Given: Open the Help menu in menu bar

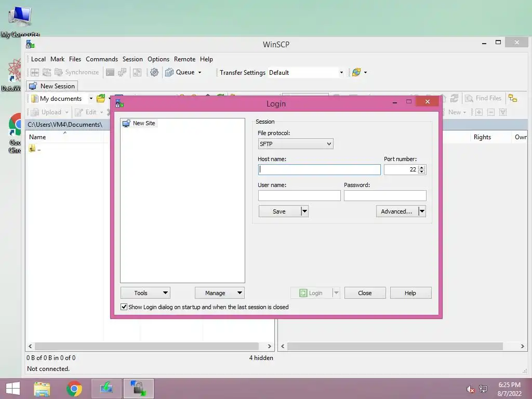Looking at the screenshot, I should pos(206,59).
